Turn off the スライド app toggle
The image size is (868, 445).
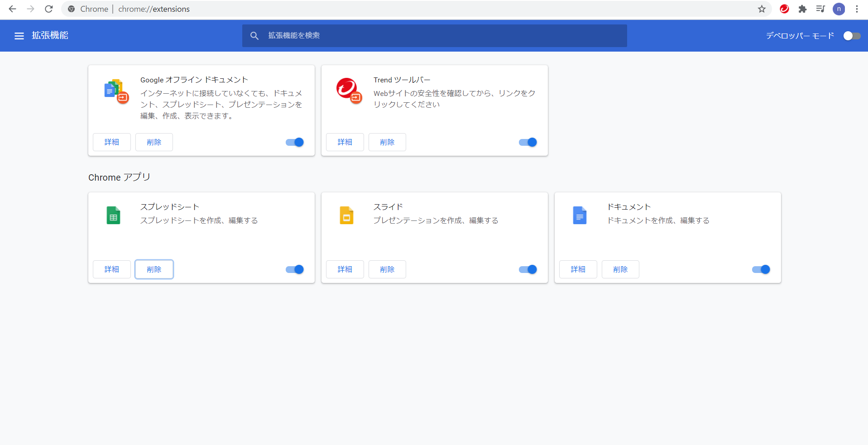click(x=528, y=269)
